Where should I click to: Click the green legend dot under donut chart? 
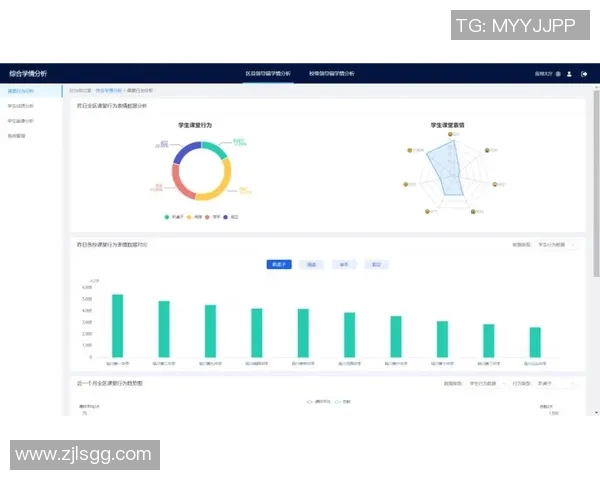167,216
